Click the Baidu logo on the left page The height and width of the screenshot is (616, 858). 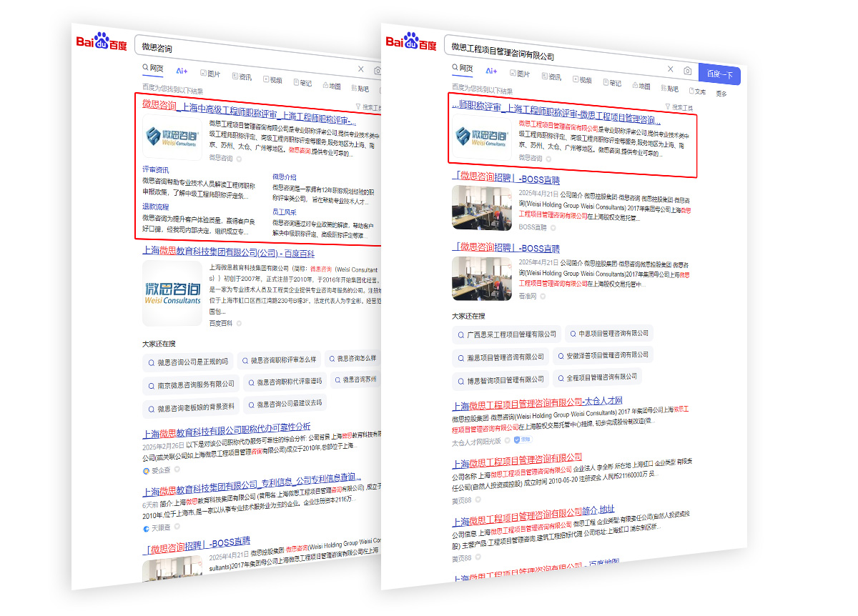click(x=102, y=42)
